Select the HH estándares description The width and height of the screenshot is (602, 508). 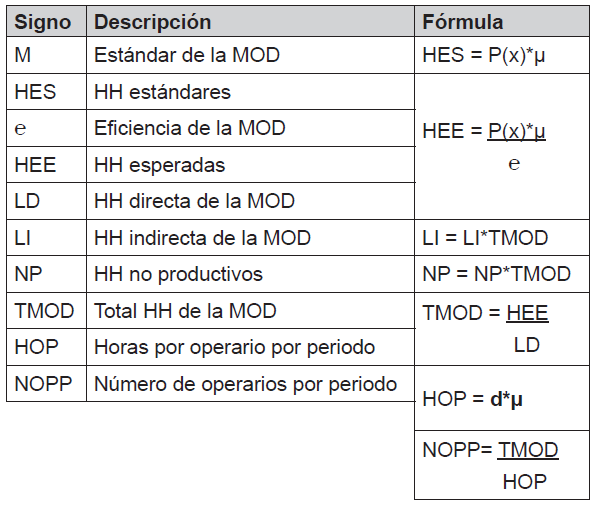162,92
